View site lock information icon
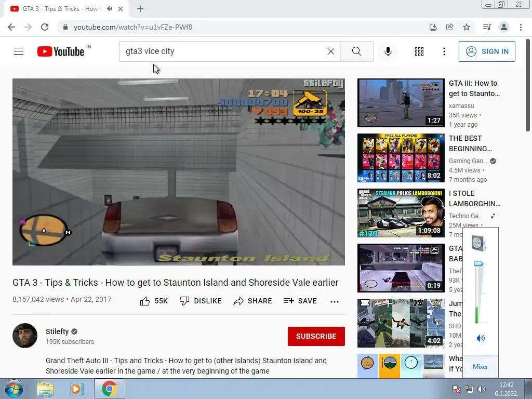The image size is (532, 399). (65, 27)
